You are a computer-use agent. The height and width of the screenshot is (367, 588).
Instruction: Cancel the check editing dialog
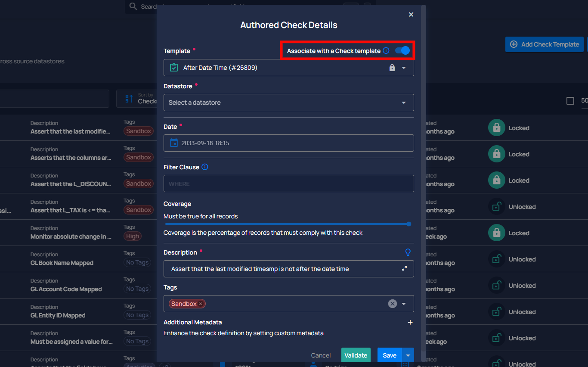[x=321, y=355]
